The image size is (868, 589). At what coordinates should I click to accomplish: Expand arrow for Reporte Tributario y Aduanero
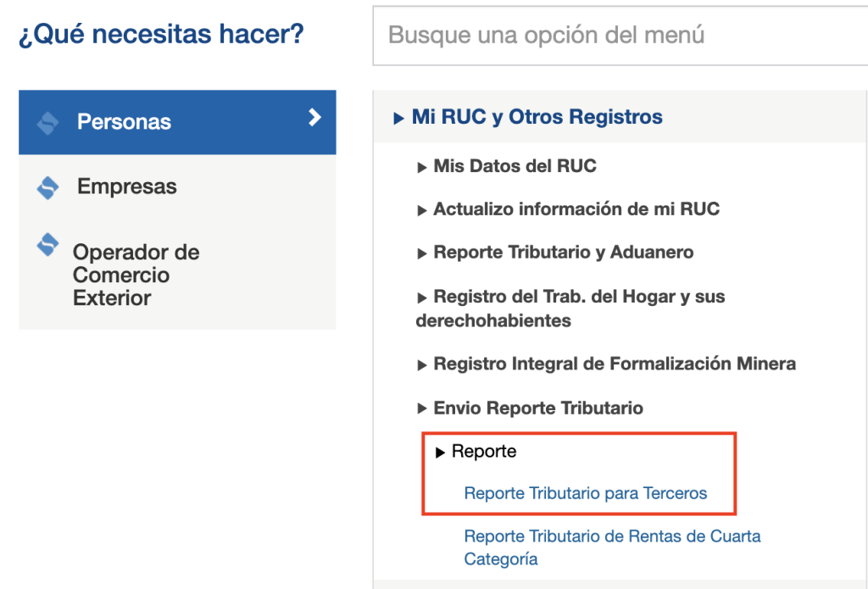(422, 253)
